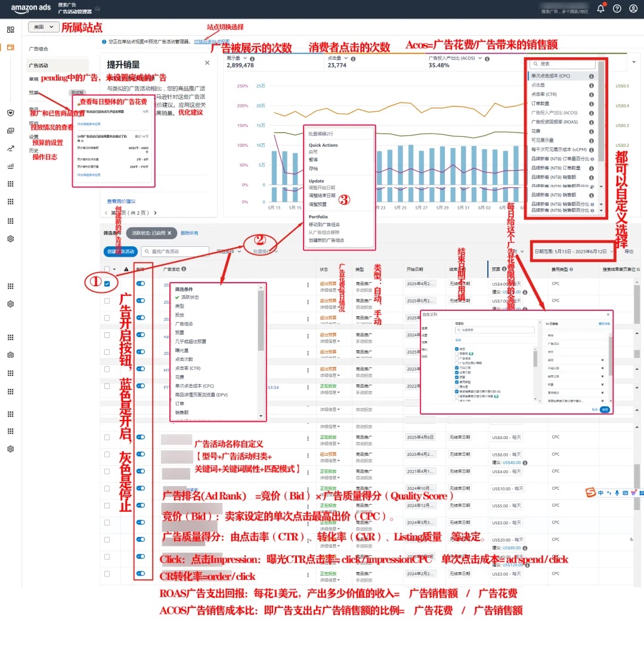Open the trend arrow icon in the left rail
644x655 pixels.
(x=11, y=149)
